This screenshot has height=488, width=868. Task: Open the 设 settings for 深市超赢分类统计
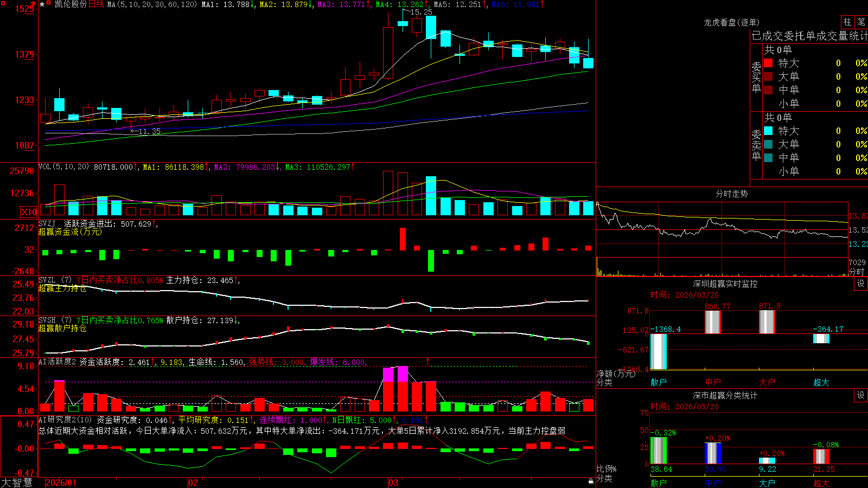(x=861, y=395)
